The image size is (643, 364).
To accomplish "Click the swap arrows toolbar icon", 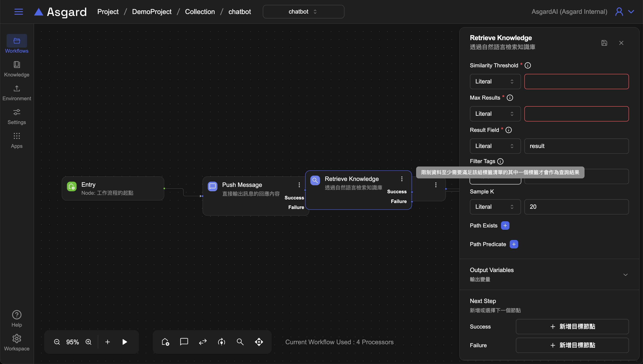I will pos(203,342).
